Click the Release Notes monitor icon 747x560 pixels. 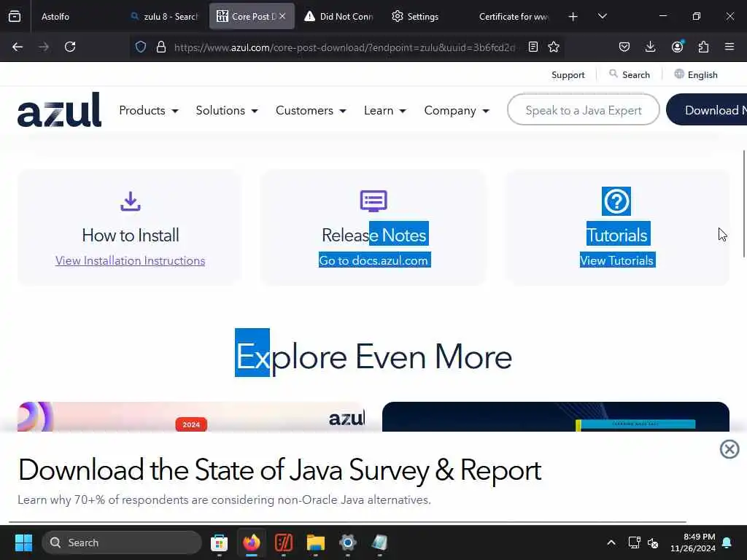[x=373, y=201]
